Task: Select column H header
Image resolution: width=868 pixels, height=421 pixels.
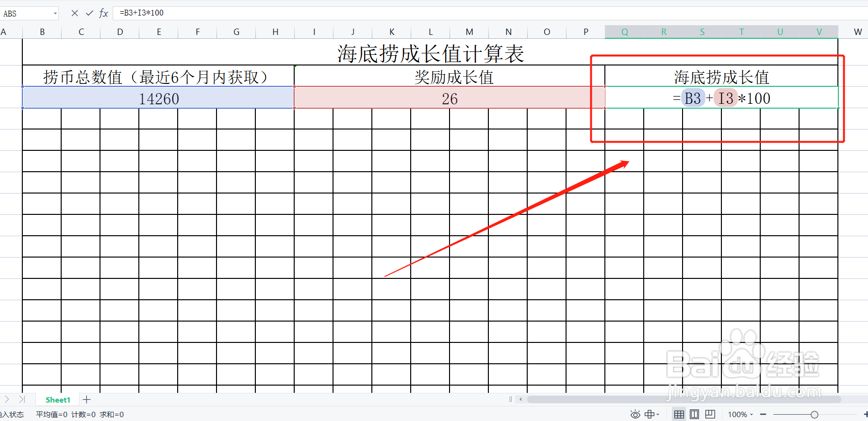Action: click(x=275, y=32)
